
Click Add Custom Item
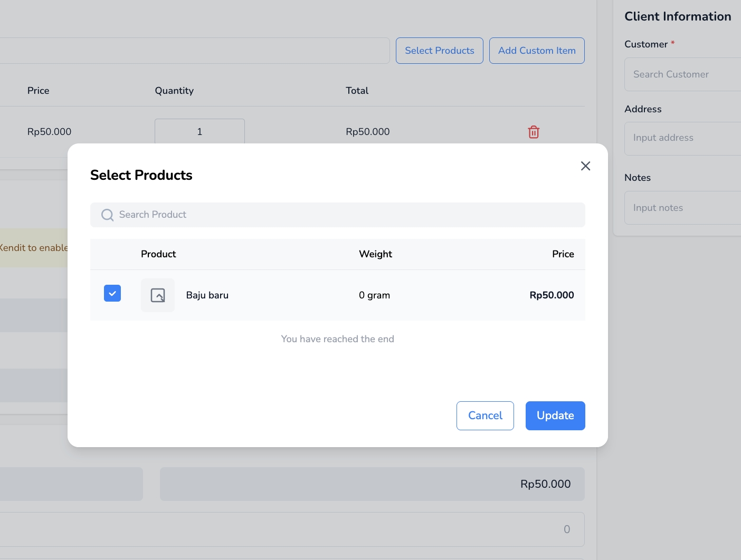pyautogui.click(x=536, y=51)
